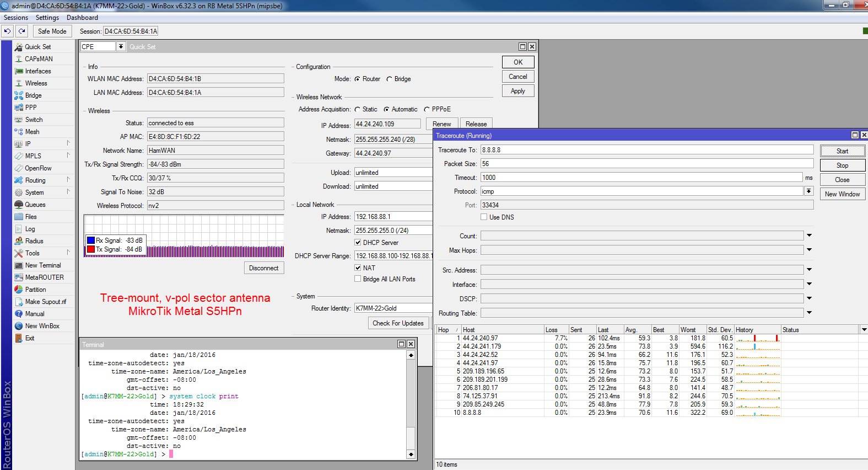This screenshot has height=470, width=868.
Task: Click the Undo arrow icon in toolbar
Action: point(7,31)
